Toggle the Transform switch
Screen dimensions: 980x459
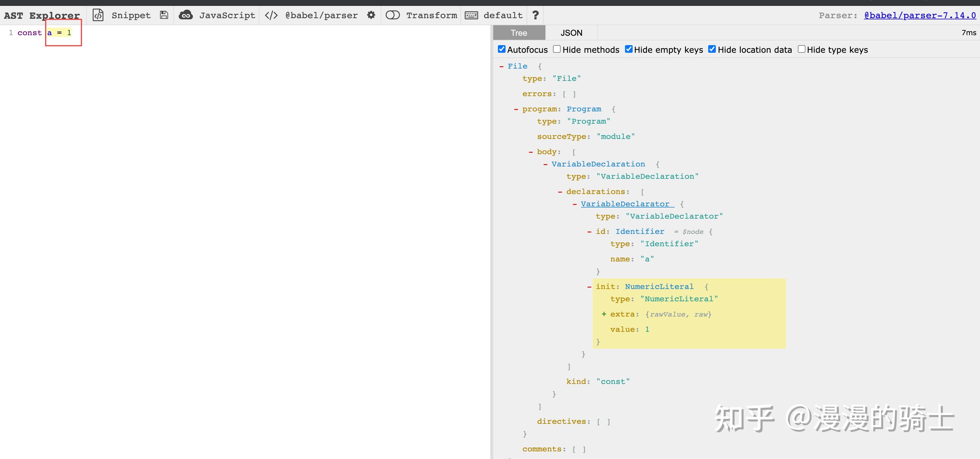[392, 15]
